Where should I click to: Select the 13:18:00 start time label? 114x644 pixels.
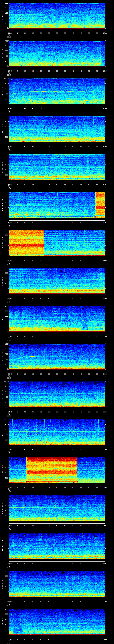tap(9, 184)
